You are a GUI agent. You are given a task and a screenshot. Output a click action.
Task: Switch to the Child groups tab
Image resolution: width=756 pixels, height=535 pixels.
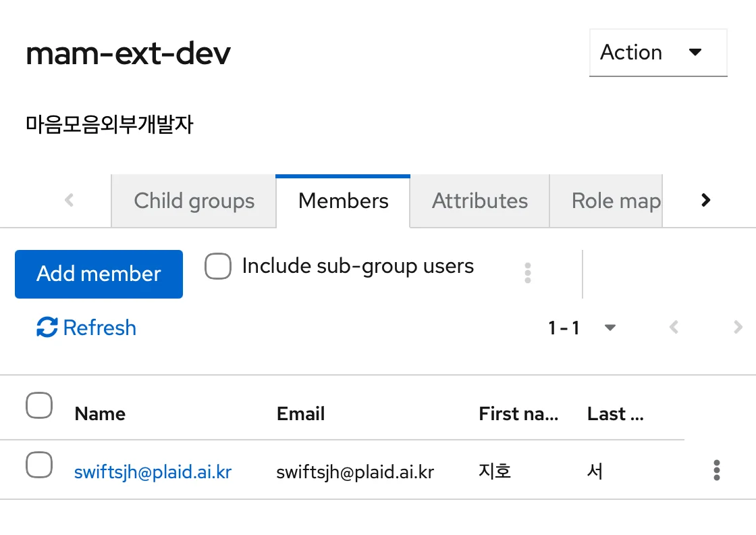point(194,201)
